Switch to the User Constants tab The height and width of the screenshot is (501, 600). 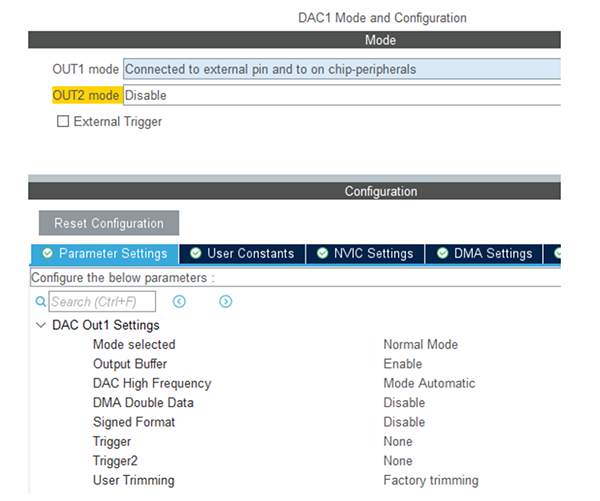[x=249, y=254]
